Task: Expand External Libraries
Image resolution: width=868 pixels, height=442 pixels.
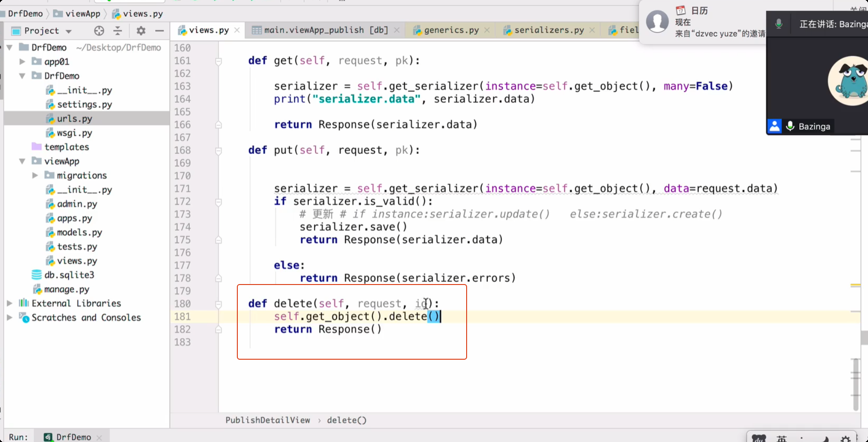Action: [x=9, y=303]
